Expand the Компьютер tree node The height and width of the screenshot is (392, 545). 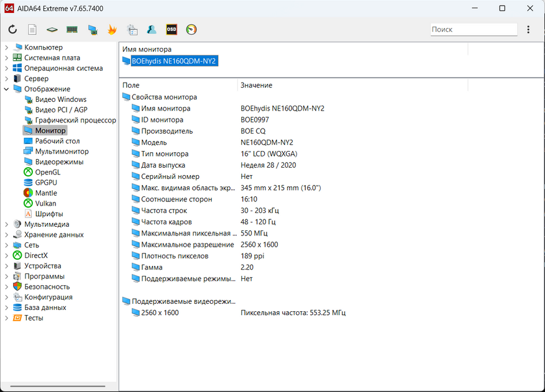(x=6, y=48)
